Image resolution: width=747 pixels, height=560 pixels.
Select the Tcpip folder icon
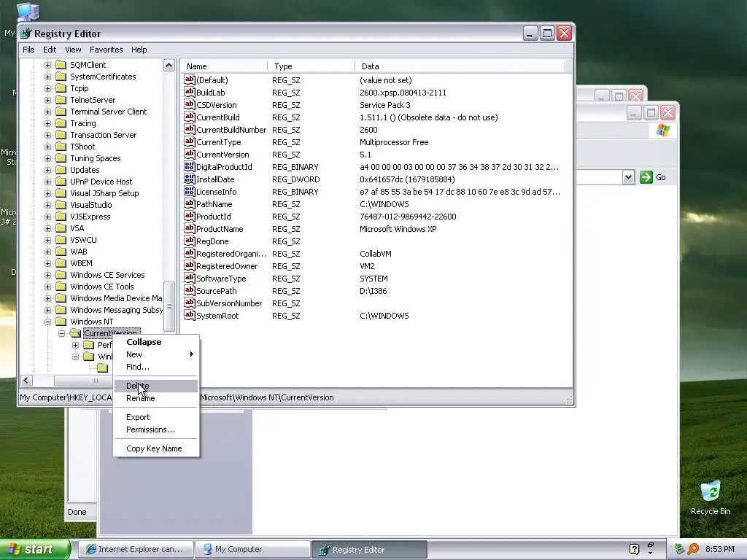(61, 88)
